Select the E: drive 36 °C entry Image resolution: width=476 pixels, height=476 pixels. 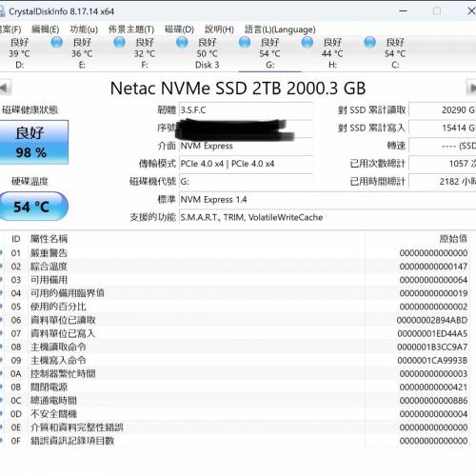pyautogui.click(x=82, y=53)
